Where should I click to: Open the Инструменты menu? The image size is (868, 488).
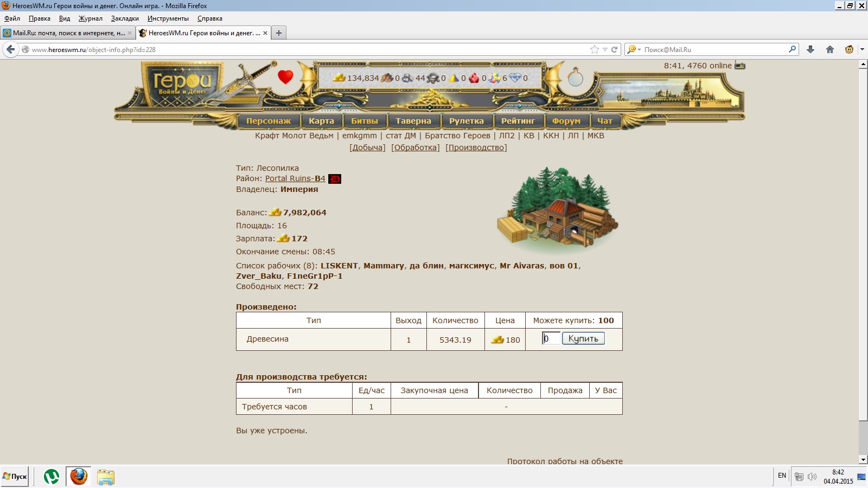coord(168,18)
